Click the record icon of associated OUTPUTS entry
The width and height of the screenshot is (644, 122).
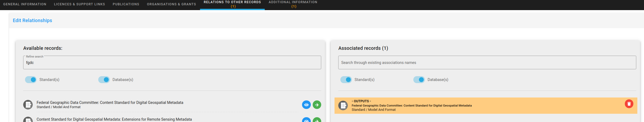343,105
